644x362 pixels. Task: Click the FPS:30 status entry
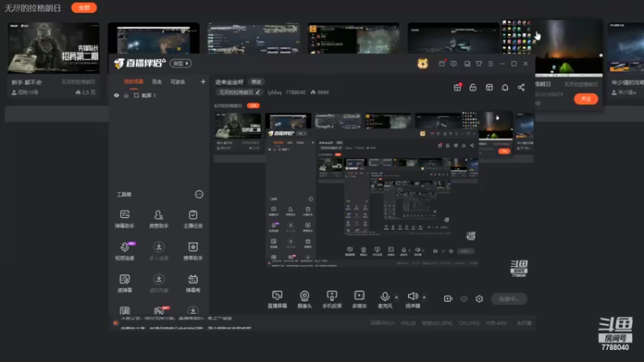point(408,323)
